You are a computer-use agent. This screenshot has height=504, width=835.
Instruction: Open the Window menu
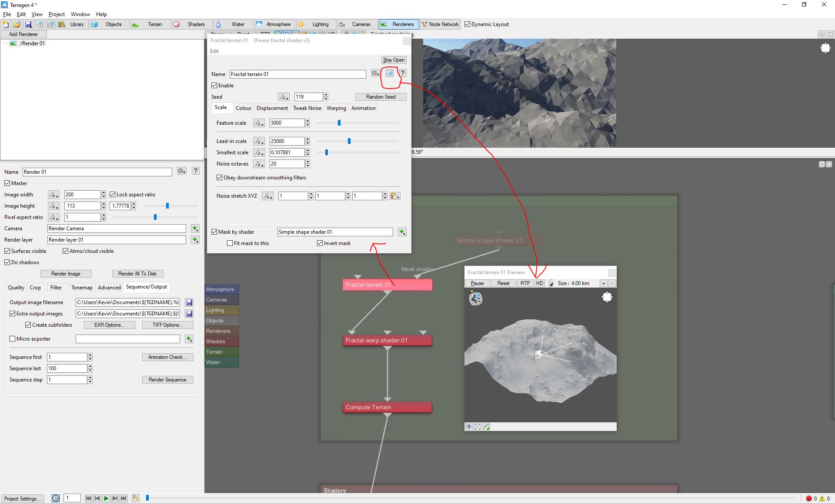pyautogui.click(x=80, y=14)
